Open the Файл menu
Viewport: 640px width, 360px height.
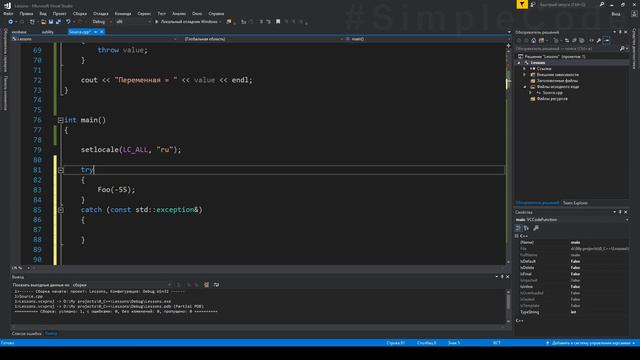(8, 13)
